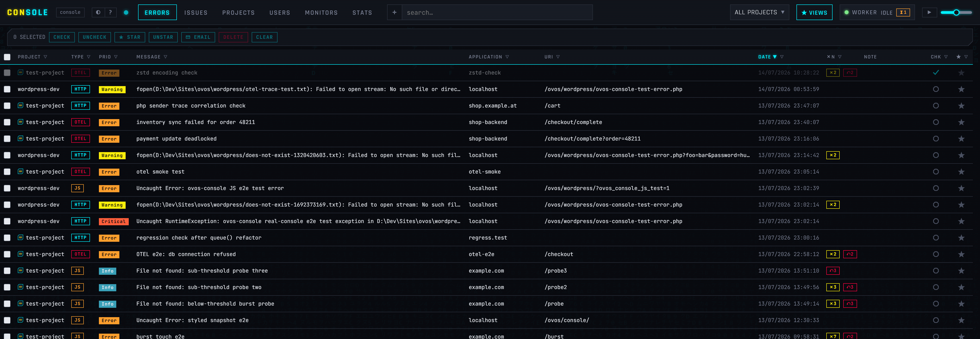Image resolution: width=980 pixels, height=339 pixels.
Task: Open the PRIO column filter triangle
Action: tap(116, 57)
